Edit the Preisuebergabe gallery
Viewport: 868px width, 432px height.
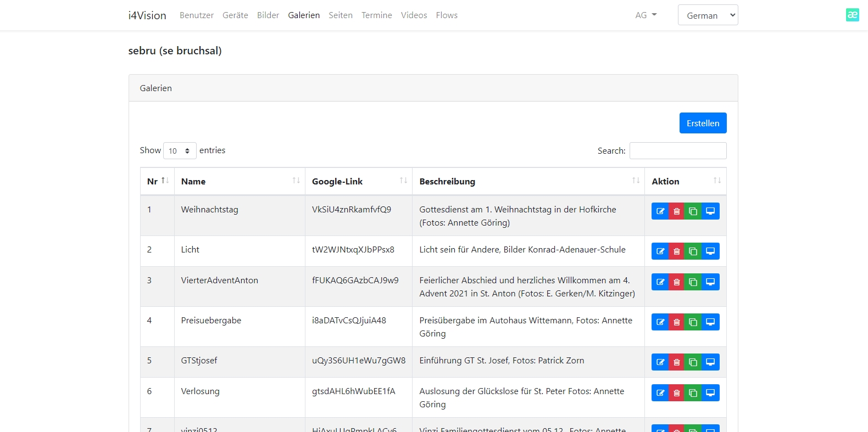point(660,322)
